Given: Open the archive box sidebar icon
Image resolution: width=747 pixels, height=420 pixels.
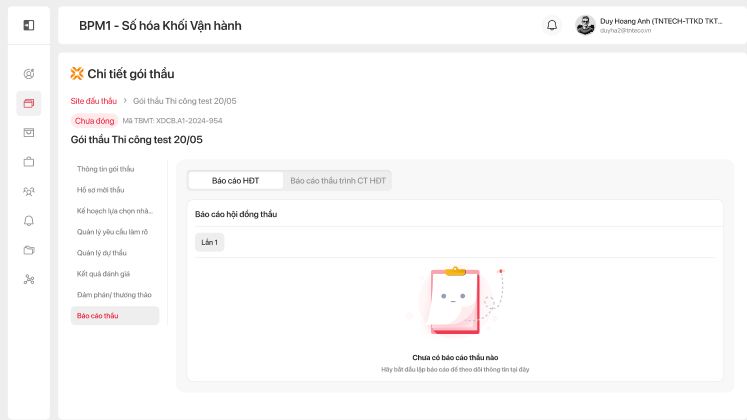Looking at the screenshot, I should point(29,132).
